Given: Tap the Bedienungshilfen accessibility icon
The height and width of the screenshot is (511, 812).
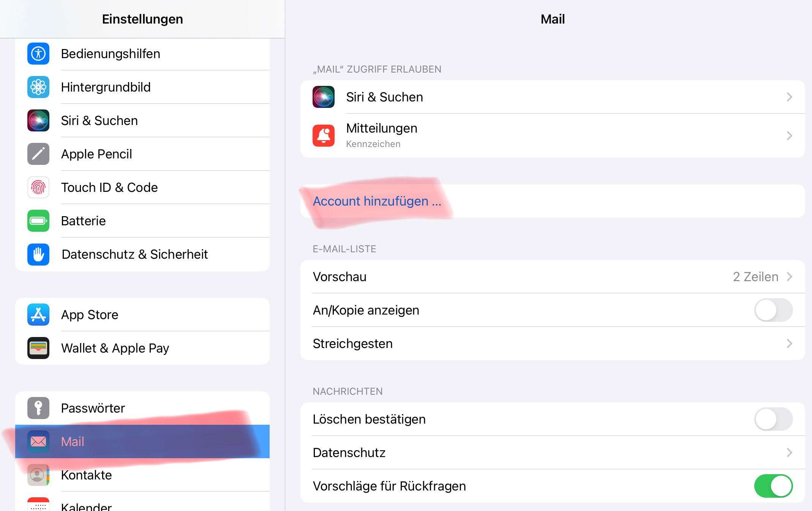Looking at the screenshot, I should pyautogui.click(x=38, y=54).
